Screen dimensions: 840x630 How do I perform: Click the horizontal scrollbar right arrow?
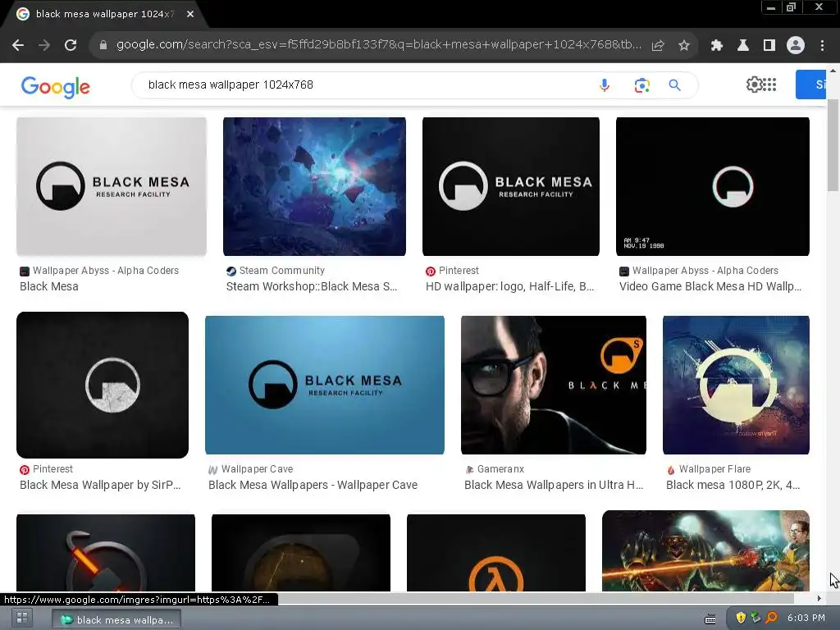point(819,598)
